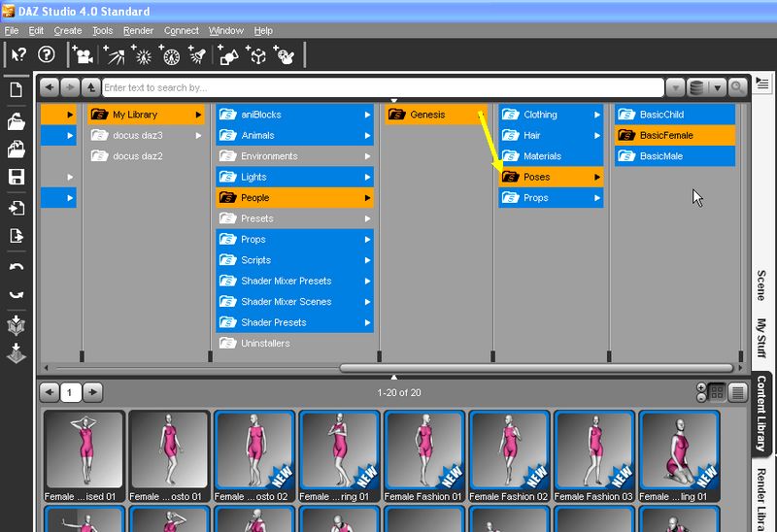Switch to the Content Library tab
Image resolution: width=777 pixels, height=532 pixels.
click(x=761, y=414)
